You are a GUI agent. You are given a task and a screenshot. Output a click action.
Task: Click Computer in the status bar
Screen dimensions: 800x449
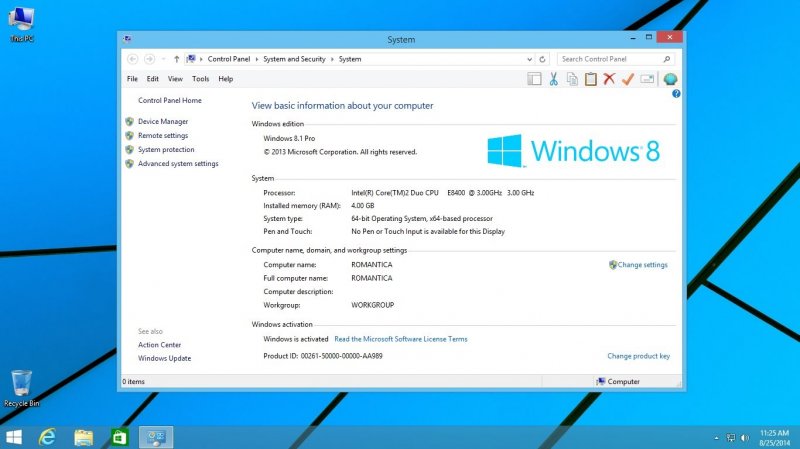point(617,382)
